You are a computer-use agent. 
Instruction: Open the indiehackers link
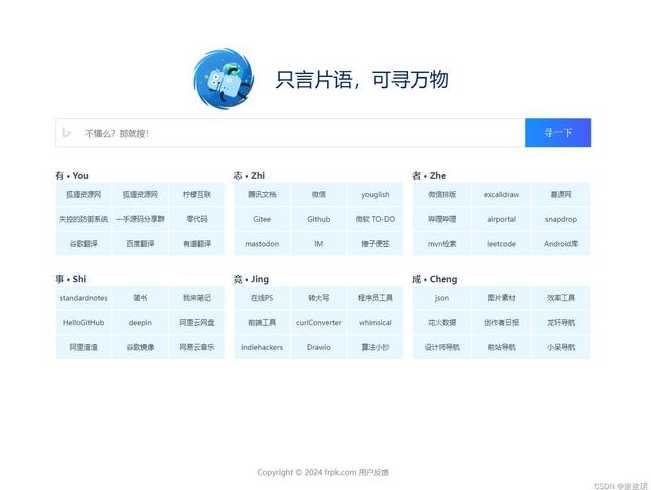(x=262, y=347)
